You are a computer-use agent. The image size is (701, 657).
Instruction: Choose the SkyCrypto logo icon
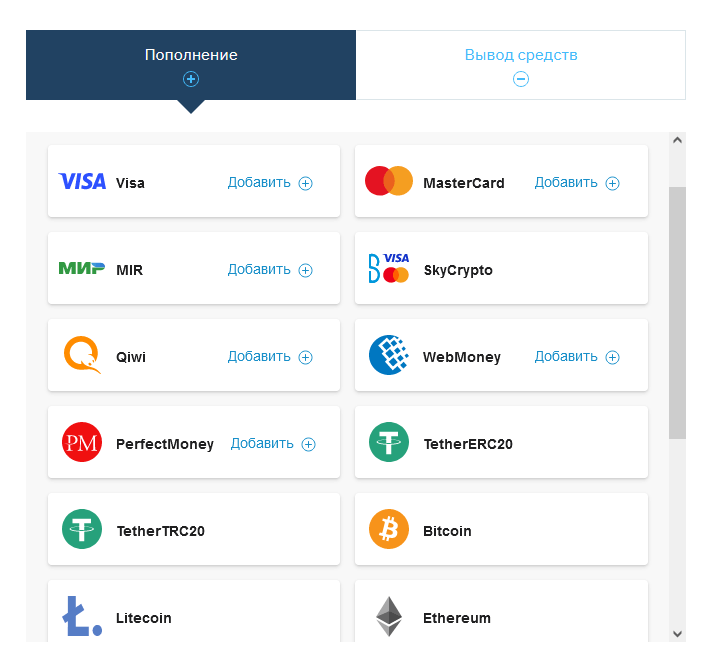point(389,268)
